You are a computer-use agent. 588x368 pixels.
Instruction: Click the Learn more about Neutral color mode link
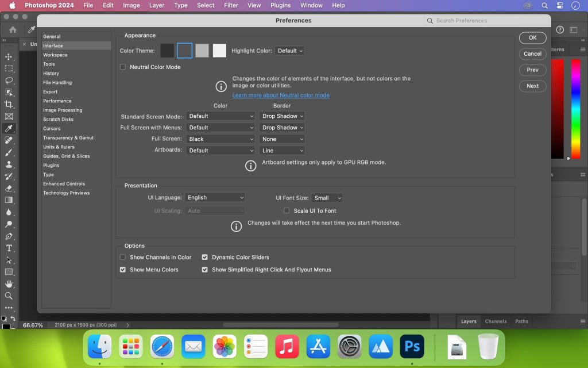281,95
